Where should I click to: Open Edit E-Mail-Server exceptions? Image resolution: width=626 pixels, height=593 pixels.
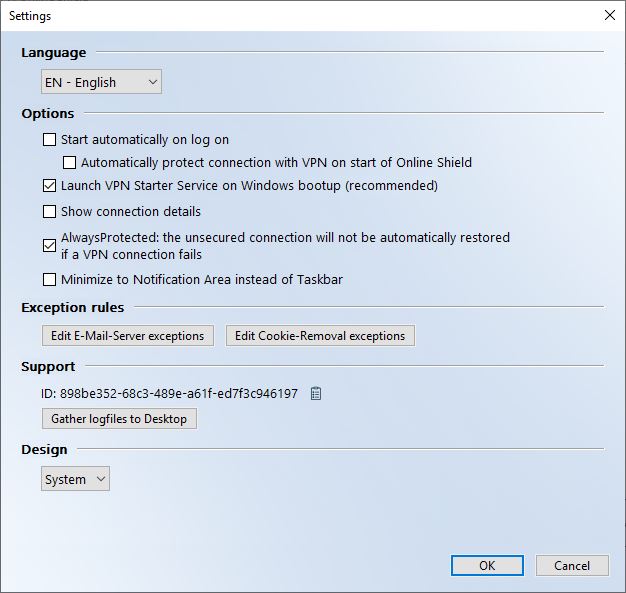(128, 335)
